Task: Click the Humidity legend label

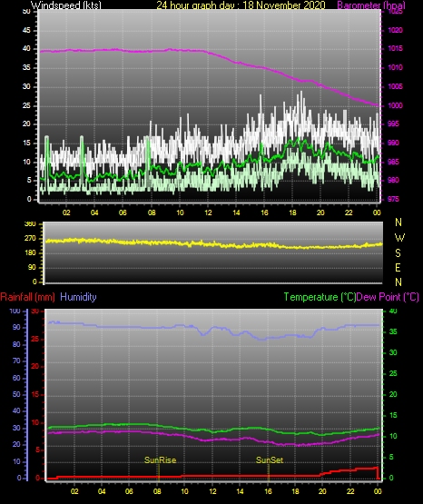Action: (78, 297)
